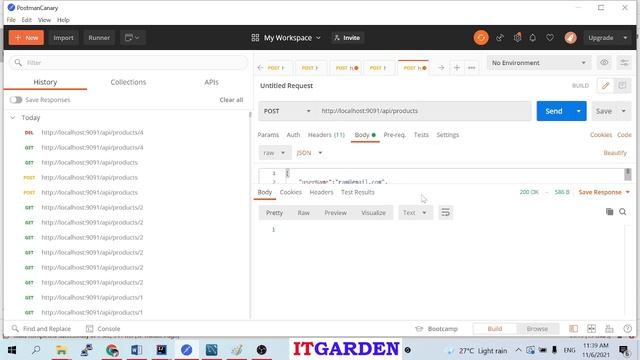Screen dimensions: 640x360
Task: Open manage environments settings icon
Action: [x=624, y=62]
